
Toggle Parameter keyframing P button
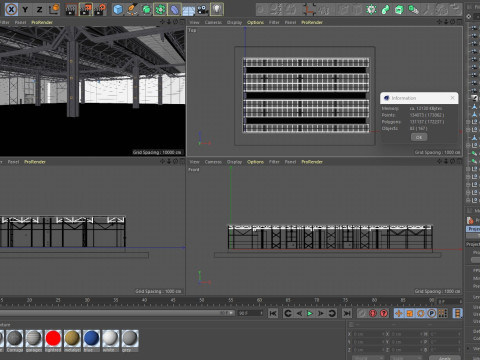click(x=432, y=313)
